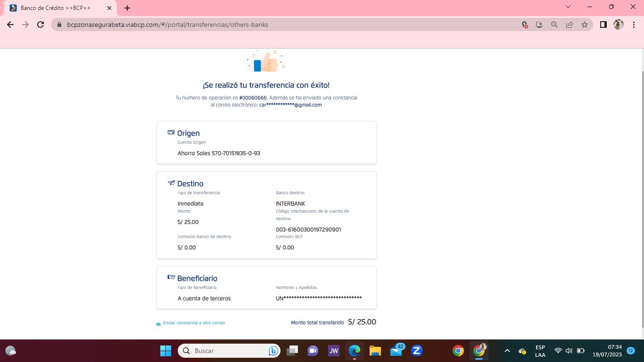The height and width of the screenshot is (362, 644).
Task: Select the Banco de Crédito BCP tab
Action: click(x=56, y=8)
